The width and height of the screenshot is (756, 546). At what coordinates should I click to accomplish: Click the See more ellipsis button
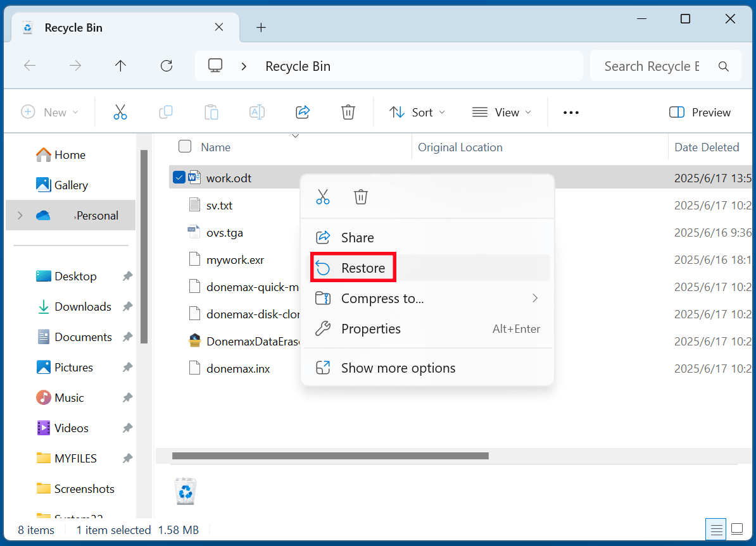(x=570, y=112)
